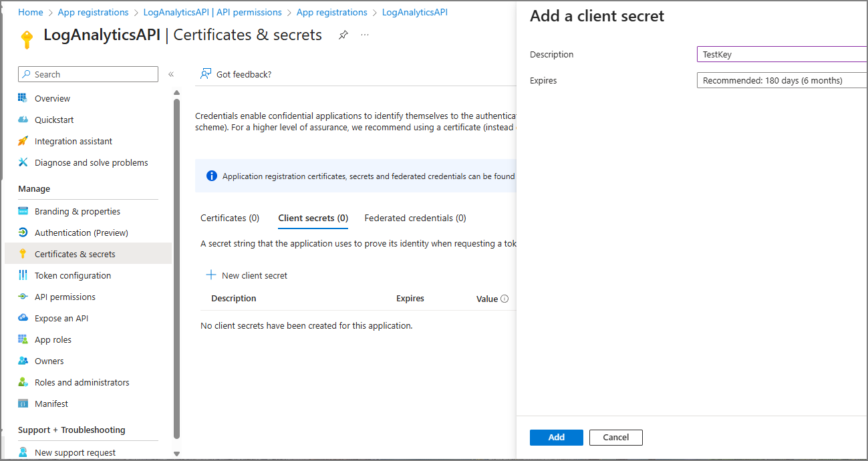Click the blue info icon in banner
Viewport: 868px width, 461px height.
(212, 176)
